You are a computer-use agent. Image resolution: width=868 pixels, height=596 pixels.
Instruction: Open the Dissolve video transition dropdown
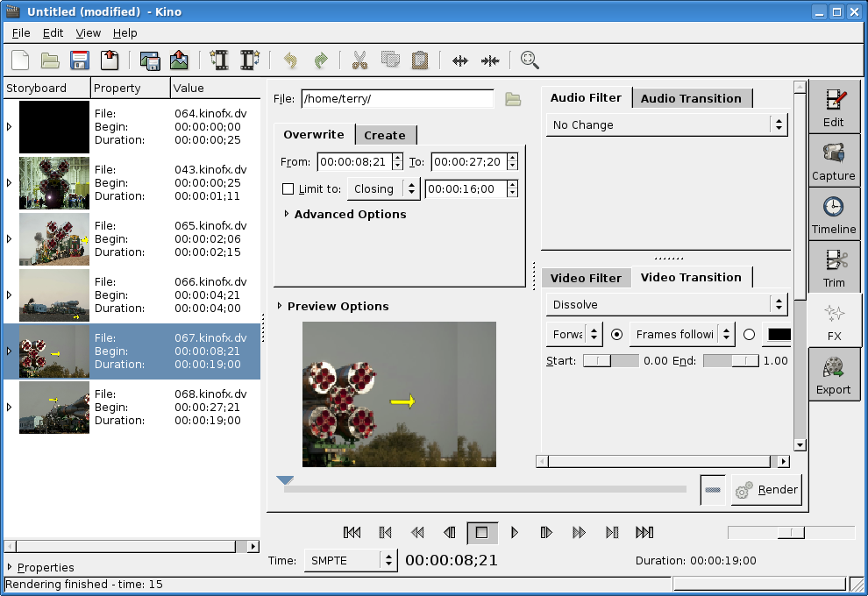click(x=665, y=304)
